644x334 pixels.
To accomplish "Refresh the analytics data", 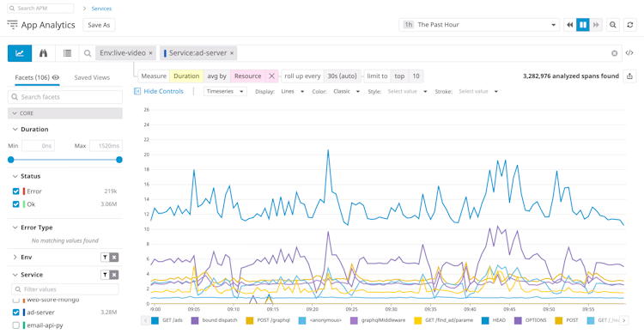I will tap(630, 25).
